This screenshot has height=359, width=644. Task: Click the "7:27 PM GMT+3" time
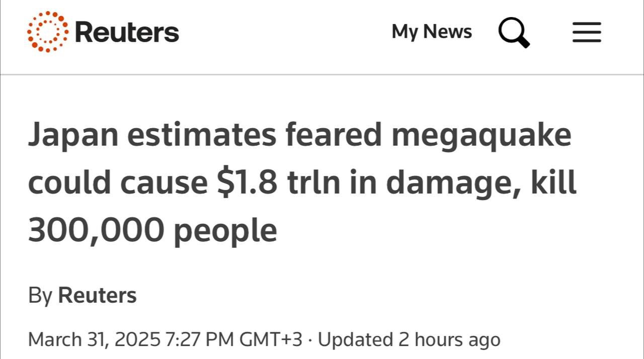pos(233,339)
